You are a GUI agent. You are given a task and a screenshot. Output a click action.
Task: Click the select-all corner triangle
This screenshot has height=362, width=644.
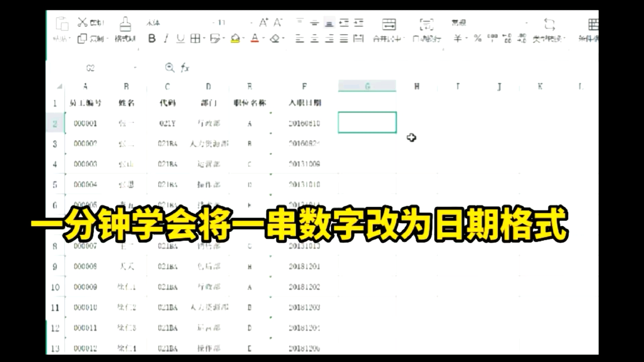click(59, 86)
